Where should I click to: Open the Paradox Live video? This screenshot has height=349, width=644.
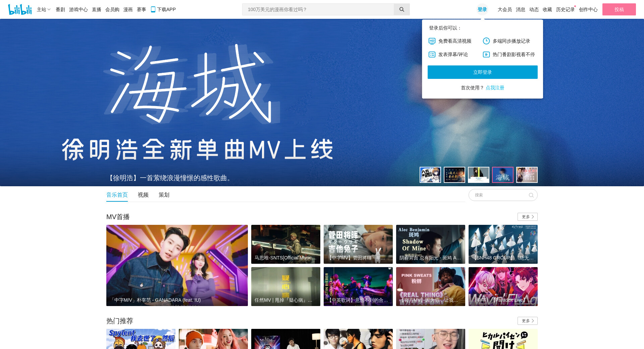coord(503,287)
